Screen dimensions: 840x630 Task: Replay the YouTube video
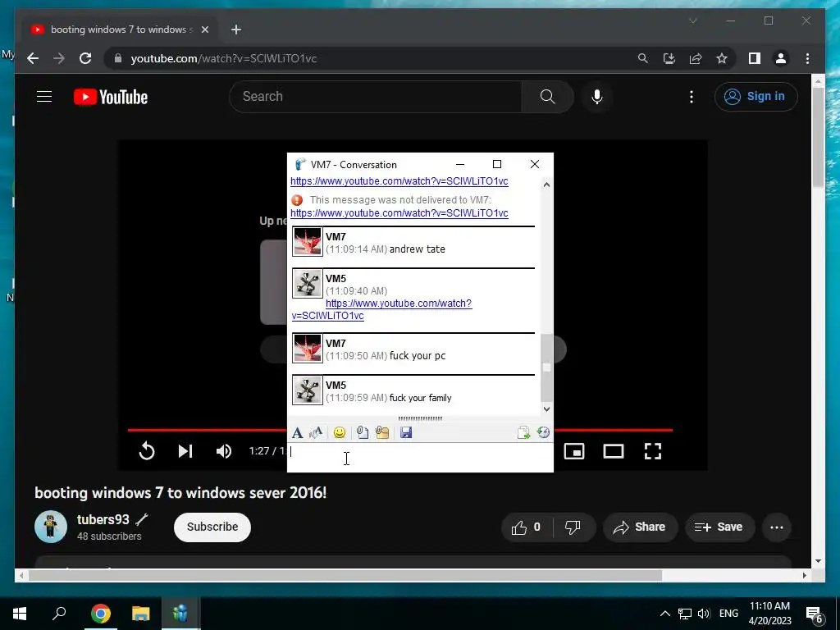[x=147, y=451]
